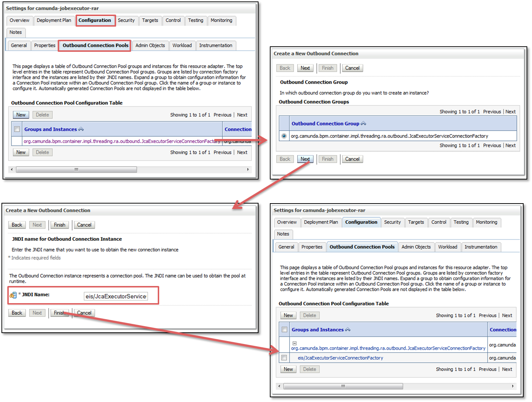
Task: Click Next below the table in lower Settings panel
Action: click(x=507, y=369)
